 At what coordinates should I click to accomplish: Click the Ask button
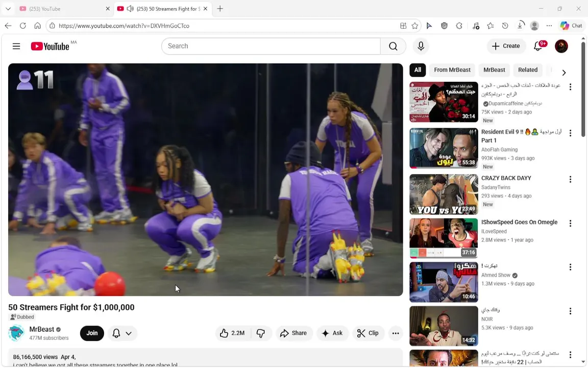click(332, 333)
